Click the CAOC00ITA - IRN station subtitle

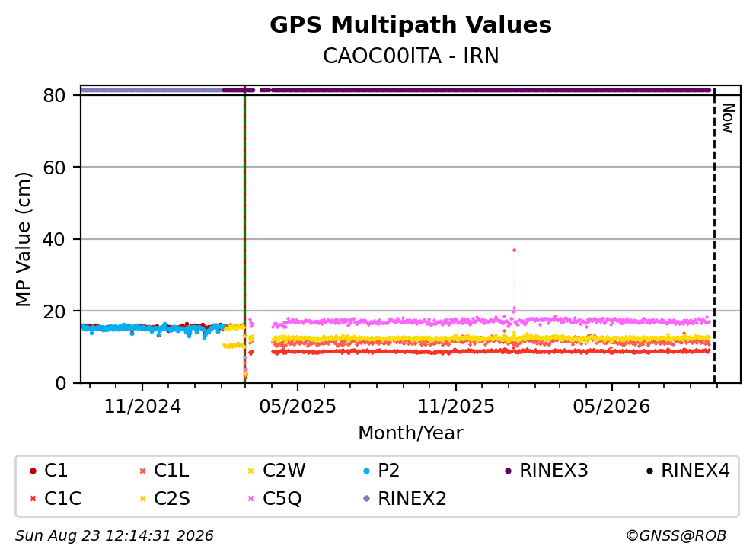[x=411, y=56]
